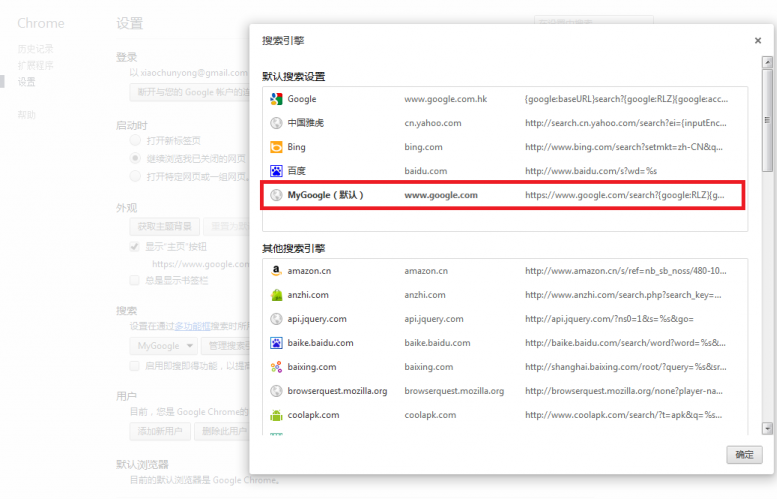
Task: Click the 添加新用户 button
Action: click(x=160, y=431)
